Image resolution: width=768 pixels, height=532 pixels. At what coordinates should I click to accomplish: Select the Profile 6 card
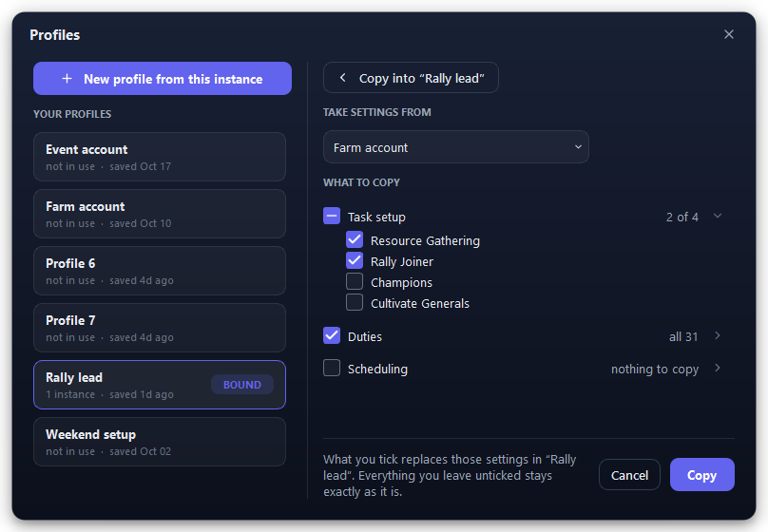tap(160, 271)
